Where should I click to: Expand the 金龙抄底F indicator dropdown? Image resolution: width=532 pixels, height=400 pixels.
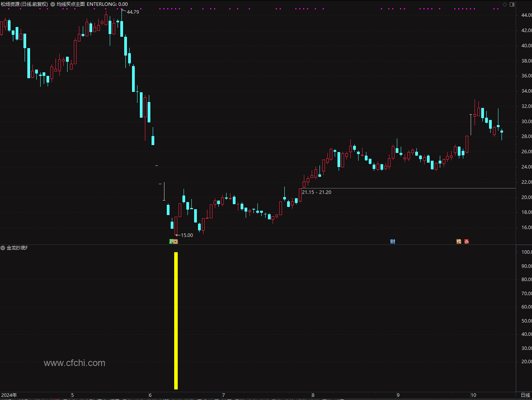click(x=3, y=248)
